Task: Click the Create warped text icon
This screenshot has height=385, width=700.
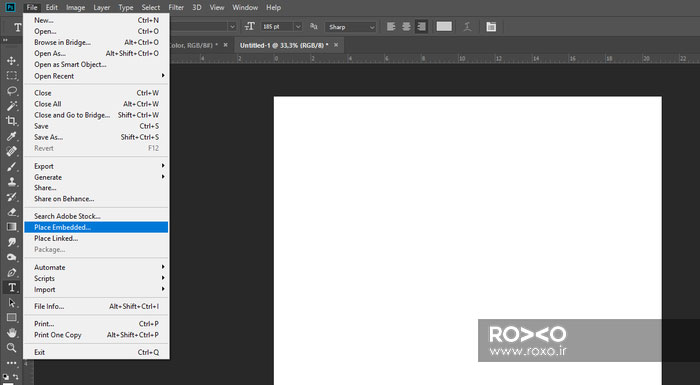Action: (467, 27)
